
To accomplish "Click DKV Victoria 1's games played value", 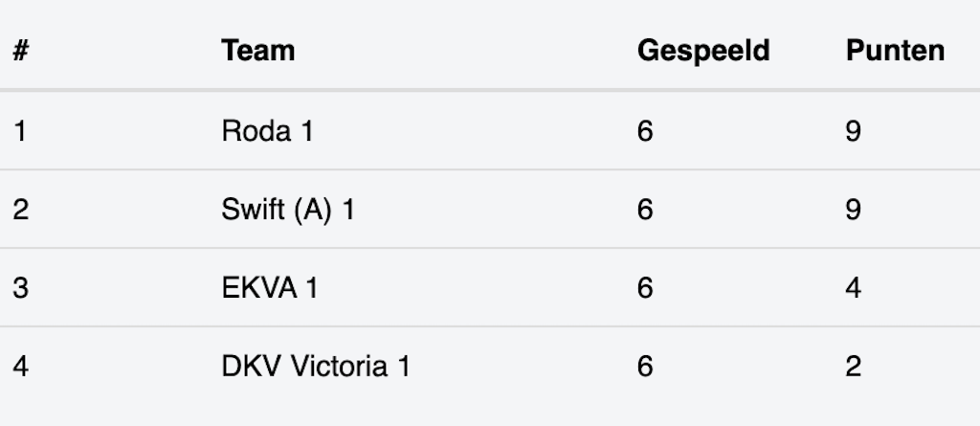I will [645, 367].
